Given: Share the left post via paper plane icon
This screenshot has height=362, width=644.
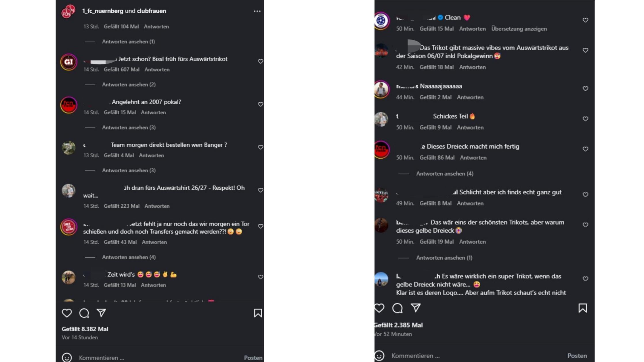Looking at the screenshot, I should (x=101, y=313).
